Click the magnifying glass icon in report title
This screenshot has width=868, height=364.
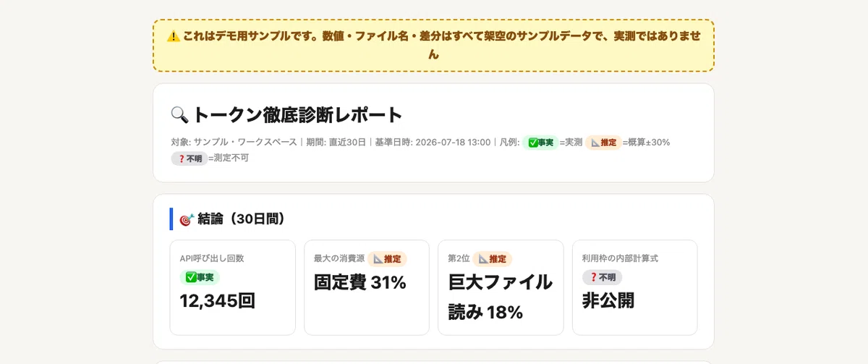[x=179, y=114]
